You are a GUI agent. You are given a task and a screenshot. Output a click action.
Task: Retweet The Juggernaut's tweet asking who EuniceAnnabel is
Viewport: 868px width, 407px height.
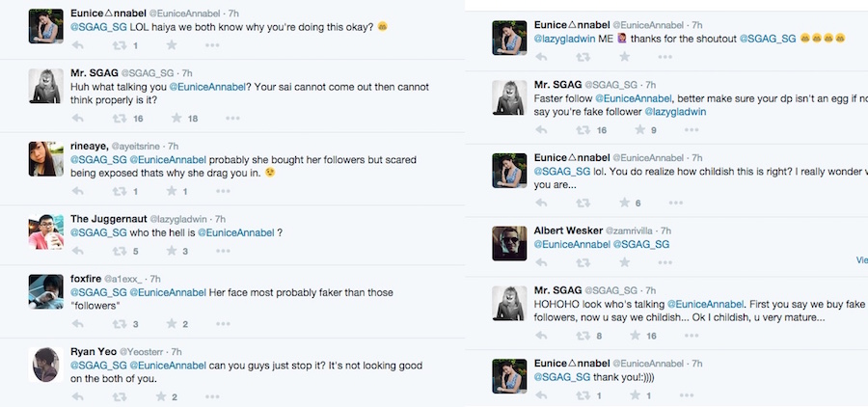pos(122,252)
